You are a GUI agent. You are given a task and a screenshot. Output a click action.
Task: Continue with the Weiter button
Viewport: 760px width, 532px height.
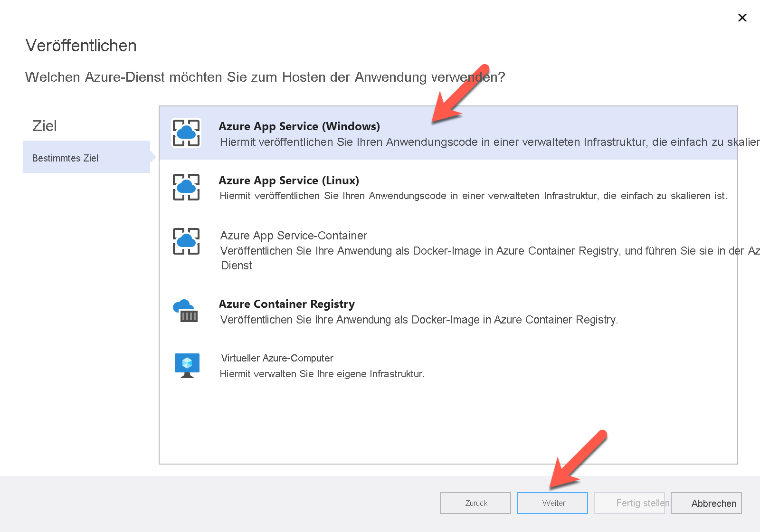pyautogui.click(x=552, y=503)
